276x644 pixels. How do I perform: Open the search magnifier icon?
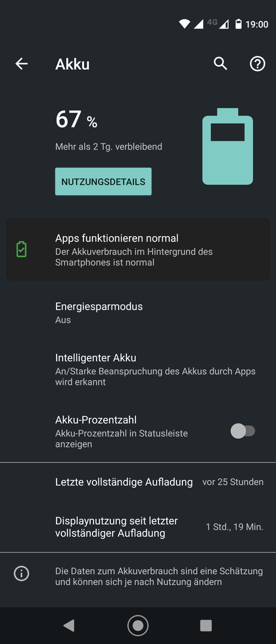pyautogui.click(x=220, y=64)
